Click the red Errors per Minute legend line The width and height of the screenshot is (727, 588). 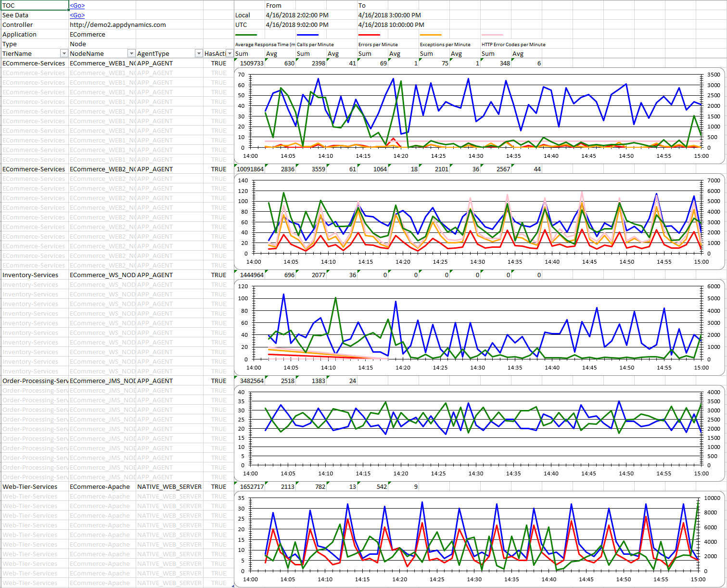point(369,35)
